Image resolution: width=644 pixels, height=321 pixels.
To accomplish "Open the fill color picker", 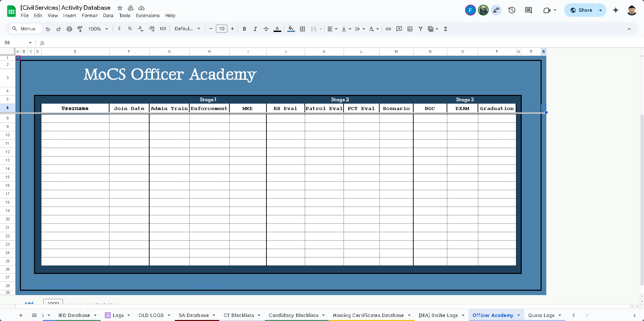I will 291,29.
